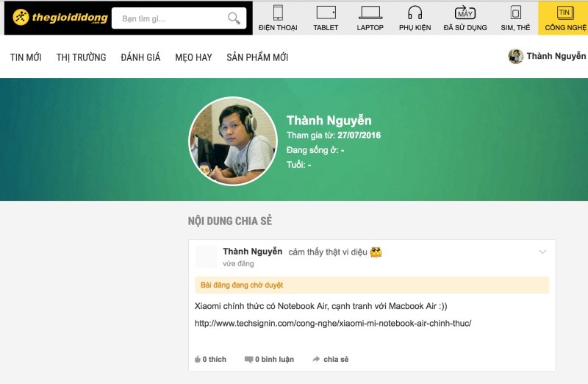
Task: Switch to the Đánh Giá section
Action: [140, 57]
